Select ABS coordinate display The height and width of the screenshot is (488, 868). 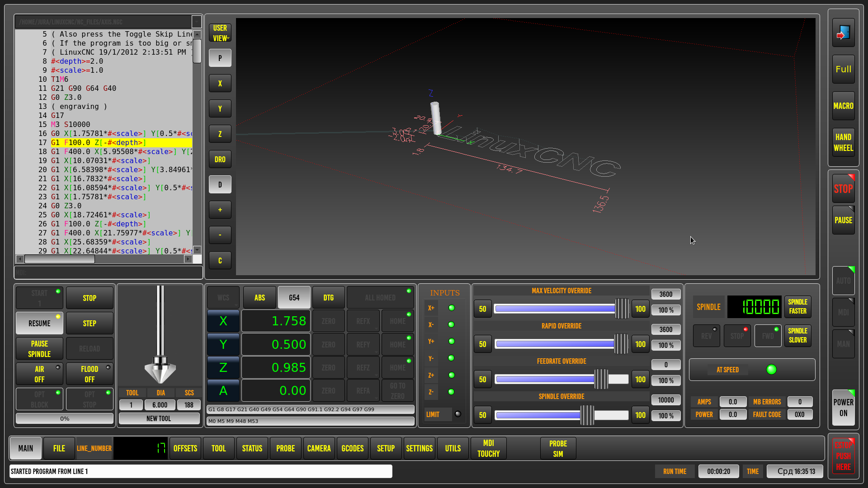click(259, 298)
